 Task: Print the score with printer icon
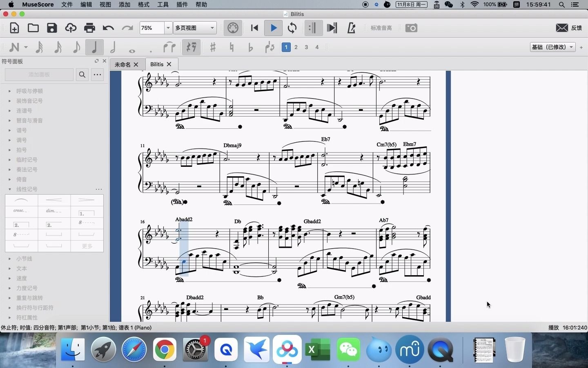[89, 28]
